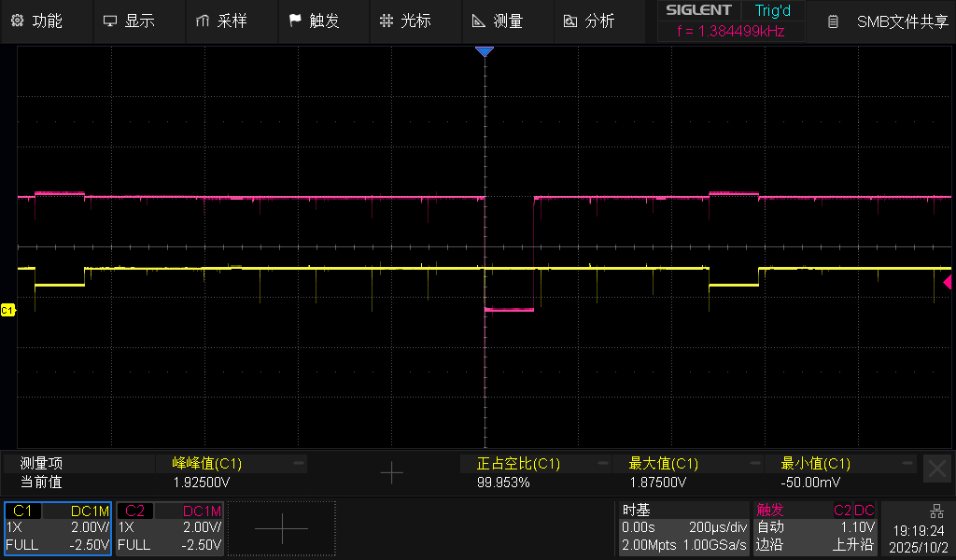
Task: Click the Trig'd trigger status indicator
Action: click(772, 10)
